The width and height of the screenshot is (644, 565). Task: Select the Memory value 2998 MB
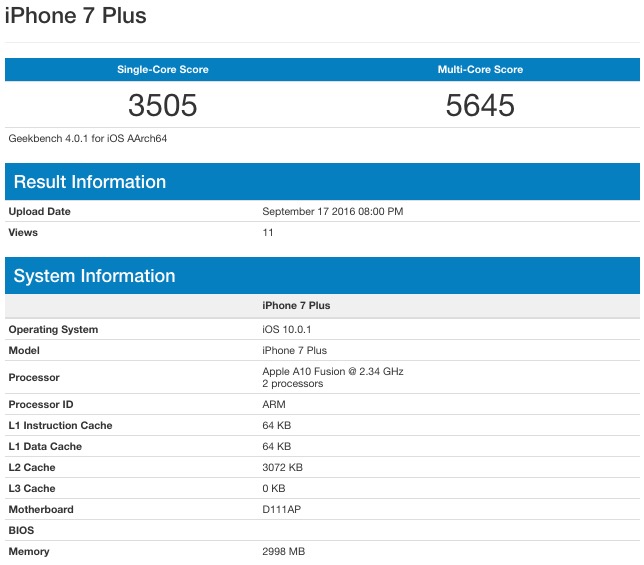click(x=283, y=552)
